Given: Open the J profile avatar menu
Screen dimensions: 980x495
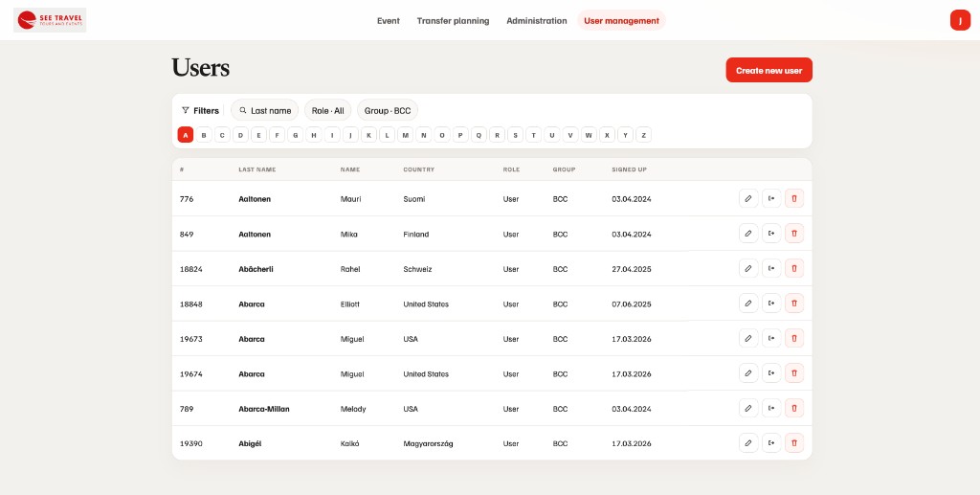Looking at the screenshot, I should [960, 21].
